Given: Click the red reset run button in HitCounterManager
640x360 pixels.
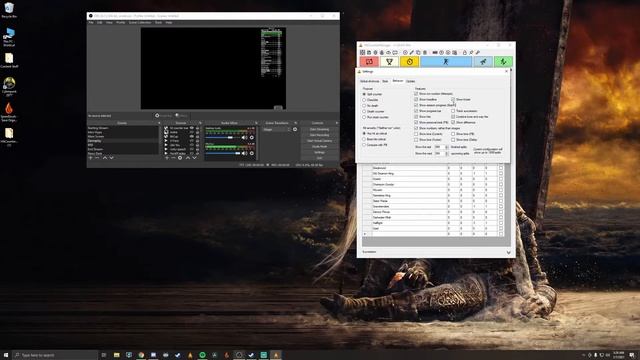Looking at the screenshot, I should (369, 62).
